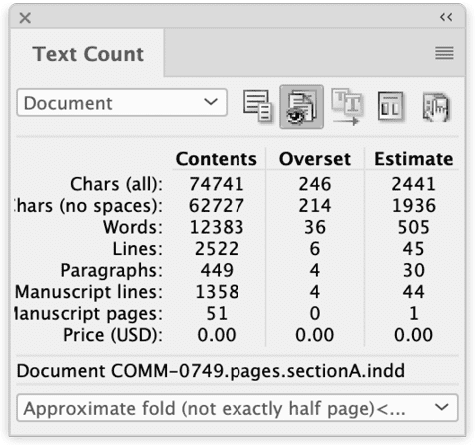Open the Approximate fold dropdown
Image resolution: width=475 pixels, height=448 pixels.
coord(237,408)
